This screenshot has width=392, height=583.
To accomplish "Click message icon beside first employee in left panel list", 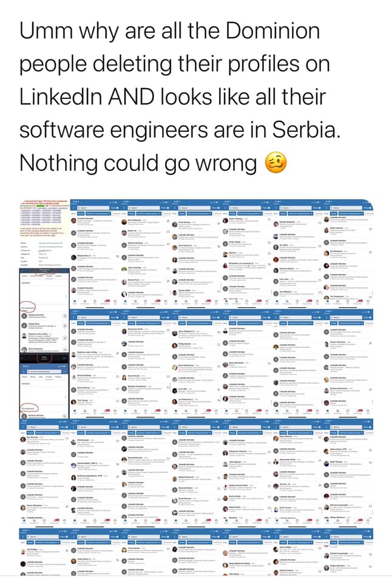I will [65, 316].
